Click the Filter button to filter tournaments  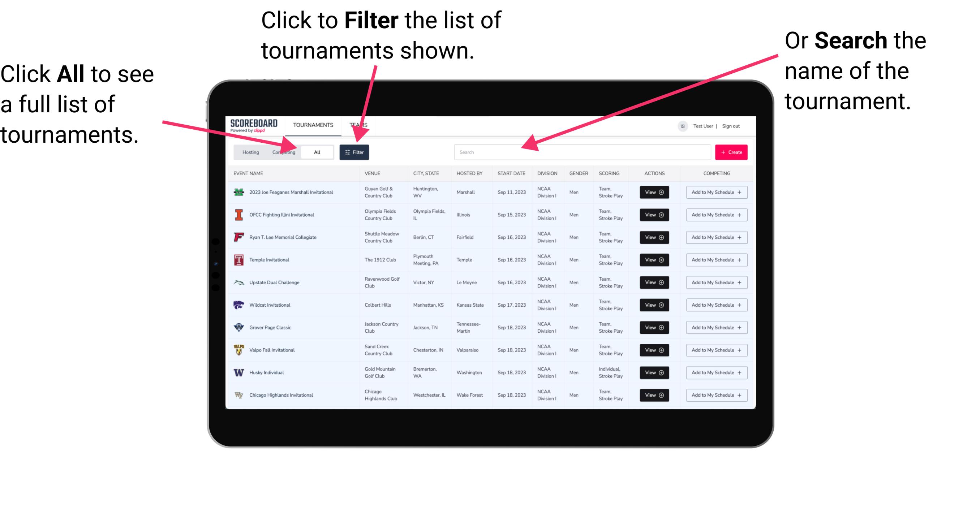point(354,152)
